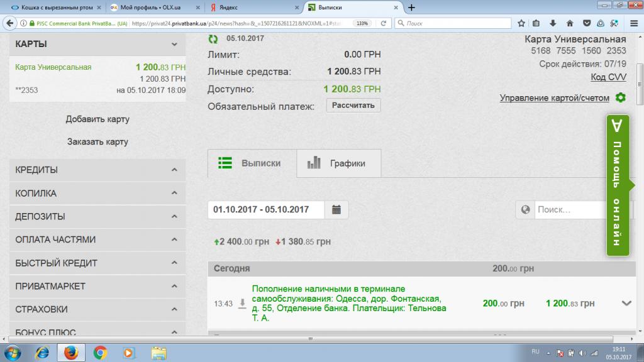Screen dimensions: 644x362
Task: Click the horizontal page scrollbar
Action: click(310, 339)
